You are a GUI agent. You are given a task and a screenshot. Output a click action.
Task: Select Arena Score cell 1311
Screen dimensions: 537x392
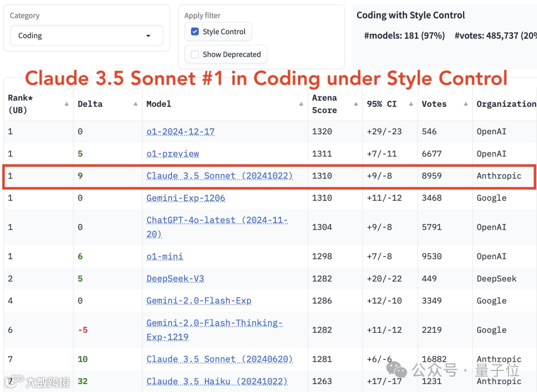(322, 154)
